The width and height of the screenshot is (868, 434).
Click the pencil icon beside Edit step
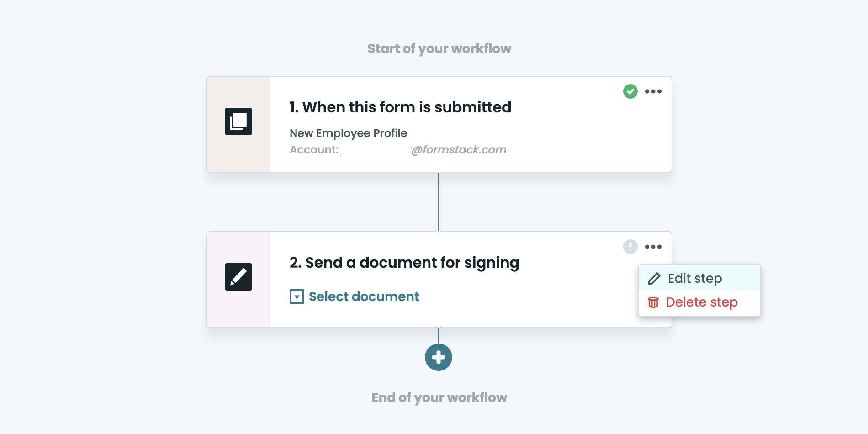pos(654,278)
